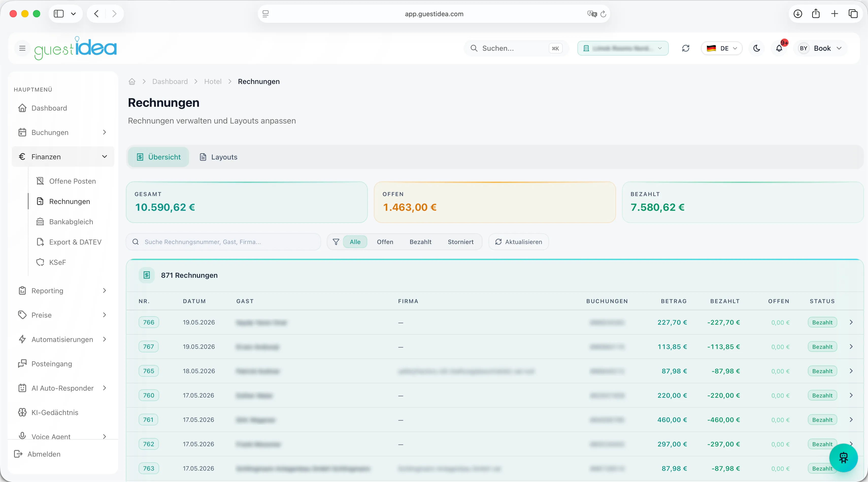
Task: Open the AI chatbot assistant floating button
Action: [x=843, y=458]
